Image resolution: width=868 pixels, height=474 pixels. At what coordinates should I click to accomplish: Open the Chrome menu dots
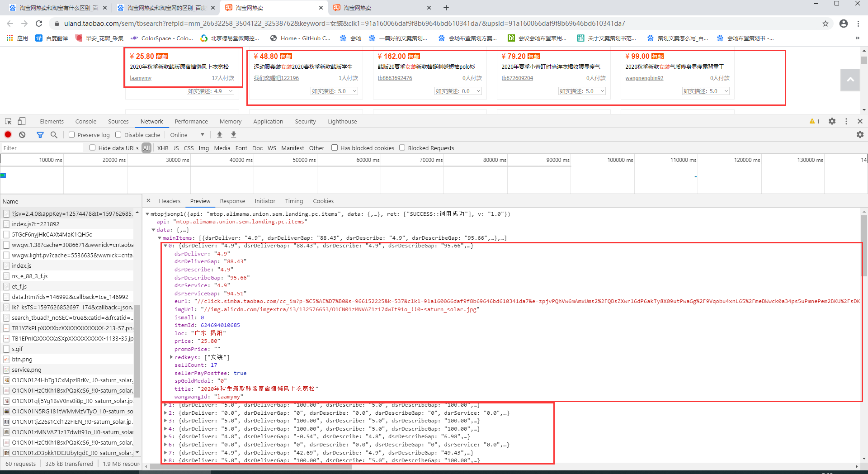[858, 24]
